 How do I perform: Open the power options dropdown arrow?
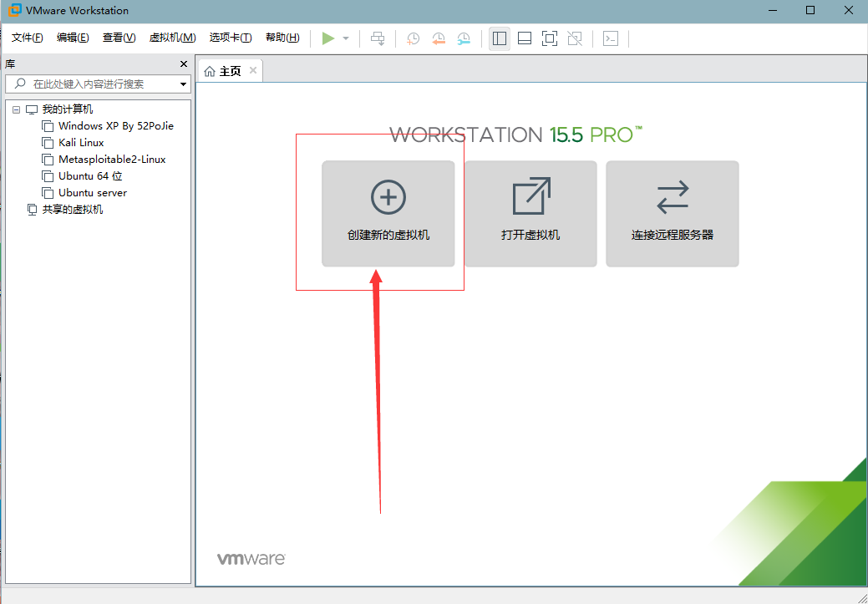pyautogui.click(x=346, y=38)
